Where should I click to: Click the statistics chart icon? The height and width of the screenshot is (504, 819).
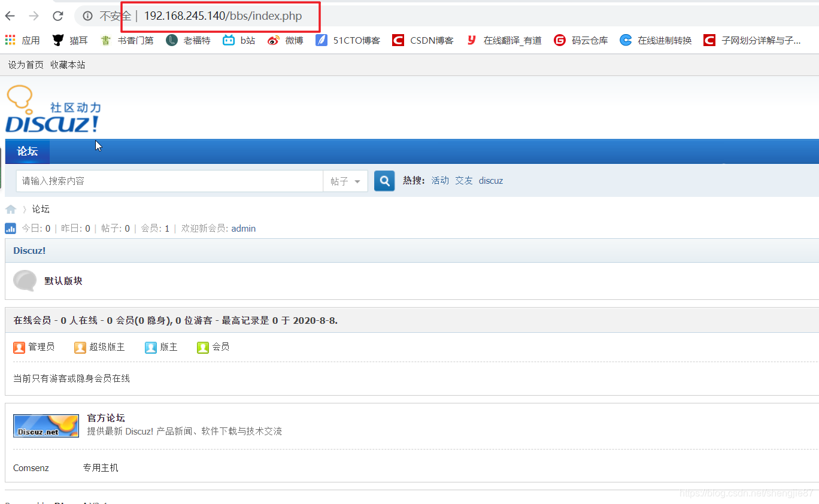pyautogui.click(x=11, y=228)
